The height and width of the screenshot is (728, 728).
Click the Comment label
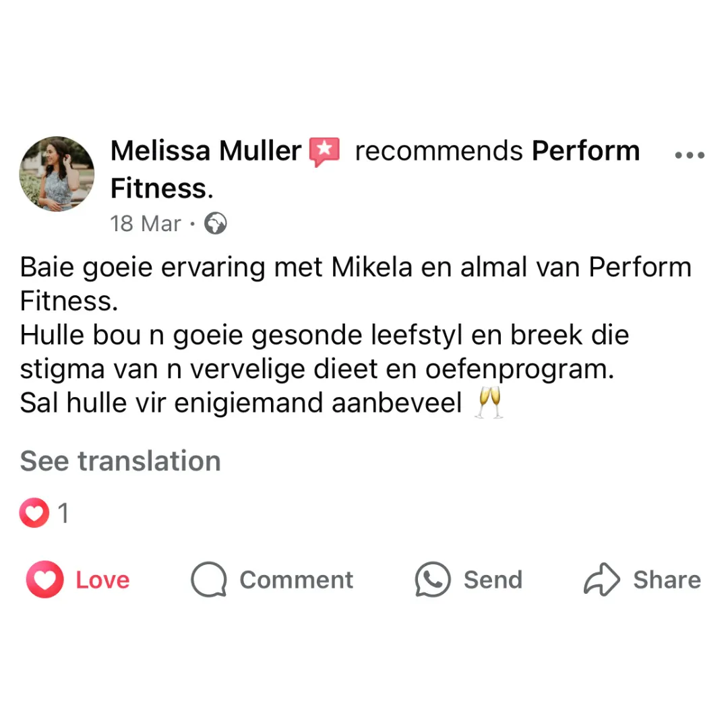click(x=296, y=580)
